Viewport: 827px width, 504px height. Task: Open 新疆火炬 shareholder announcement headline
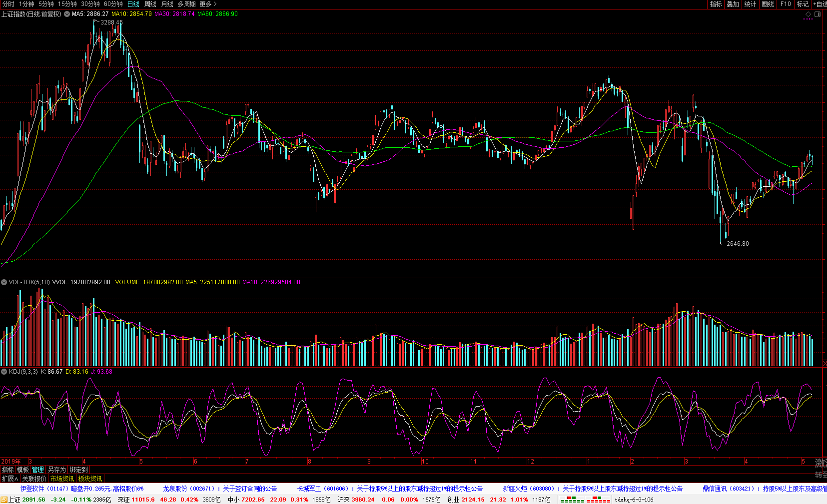(593, 489)
